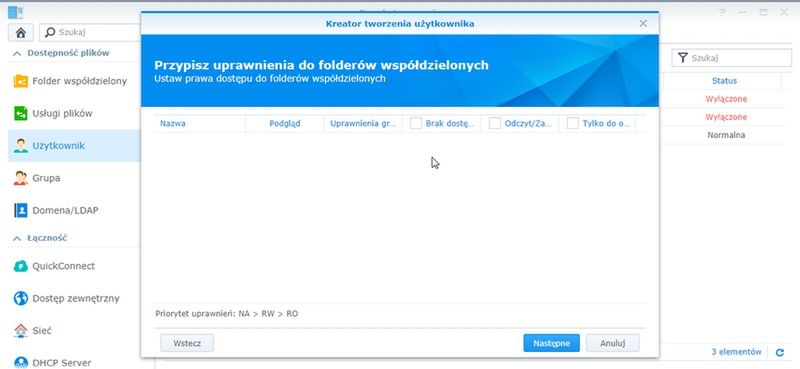This screenshot has height=369, width=800.
Task: Check the Tylko do odczytu column checkbox
Action: click(573, 124)
